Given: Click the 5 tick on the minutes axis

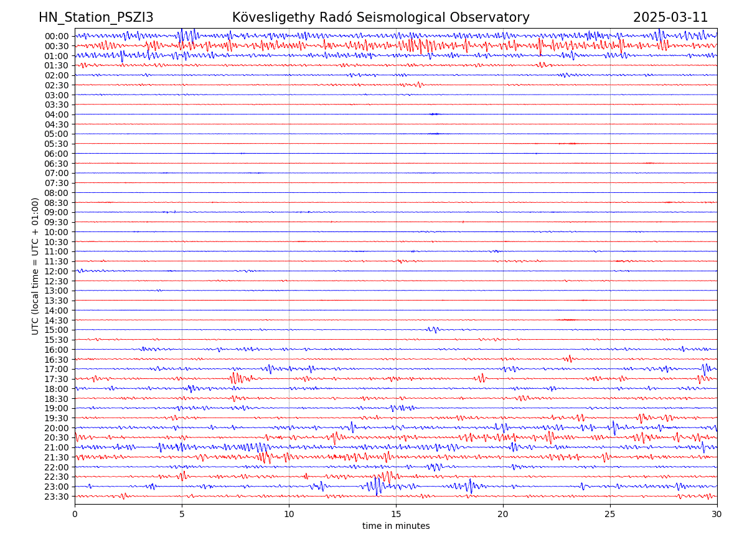Looking at the screenshot, I should 182,514.
